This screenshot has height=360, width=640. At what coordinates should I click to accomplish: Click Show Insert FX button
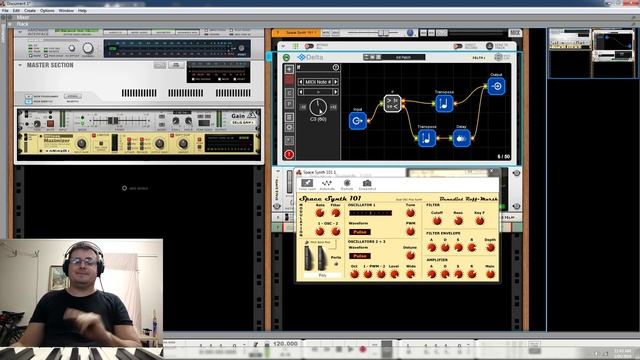pyautogui.click(x=29, y=101)
